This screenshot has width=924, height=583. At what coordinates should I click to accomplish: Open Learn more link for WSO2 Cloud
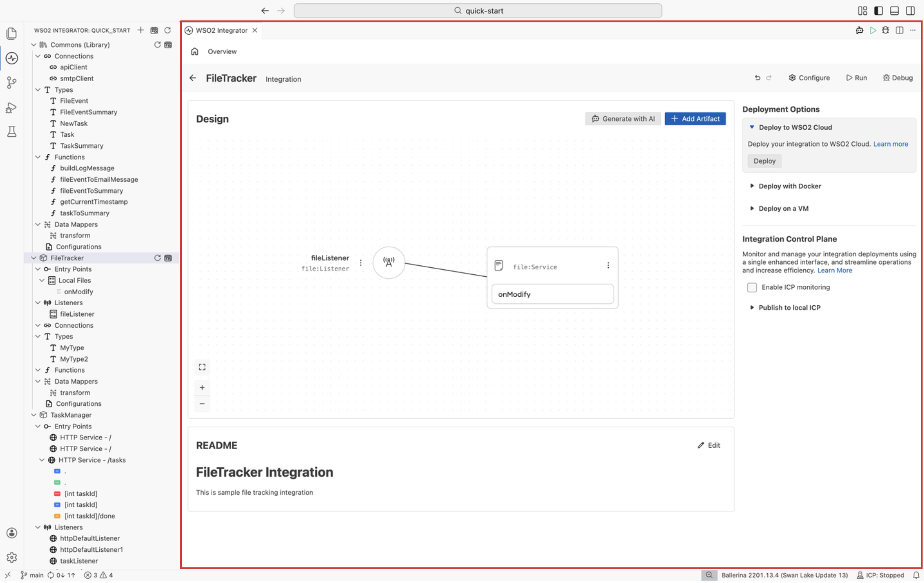(x=891, y=144)
